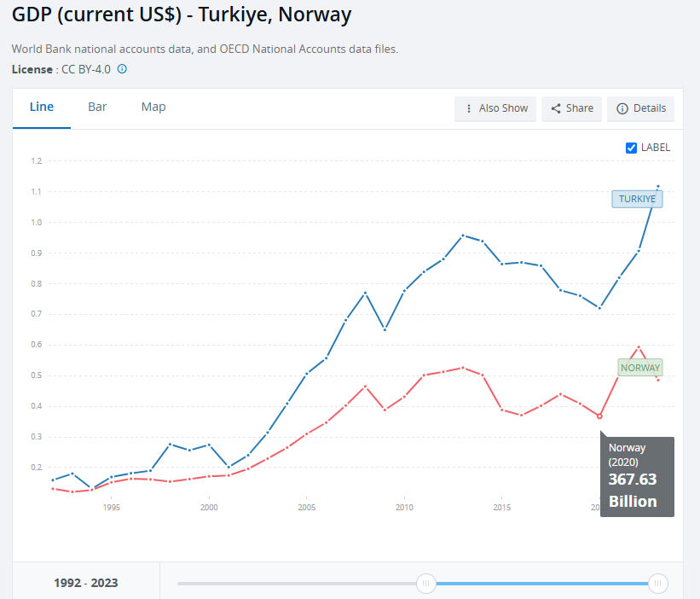Viewport: 700px width, 599px height.
Task: Click the Details button label
Action: pos(650,108)
